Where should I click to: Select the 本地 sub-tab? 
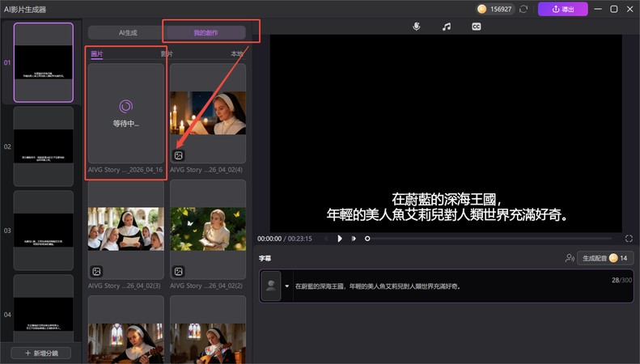(237, 54)
